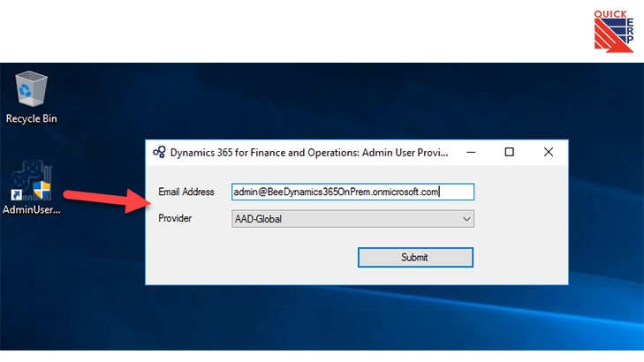This screenshot has height=362, width=644.
Task: Click the Email Address label text
Action: (186, 192)
